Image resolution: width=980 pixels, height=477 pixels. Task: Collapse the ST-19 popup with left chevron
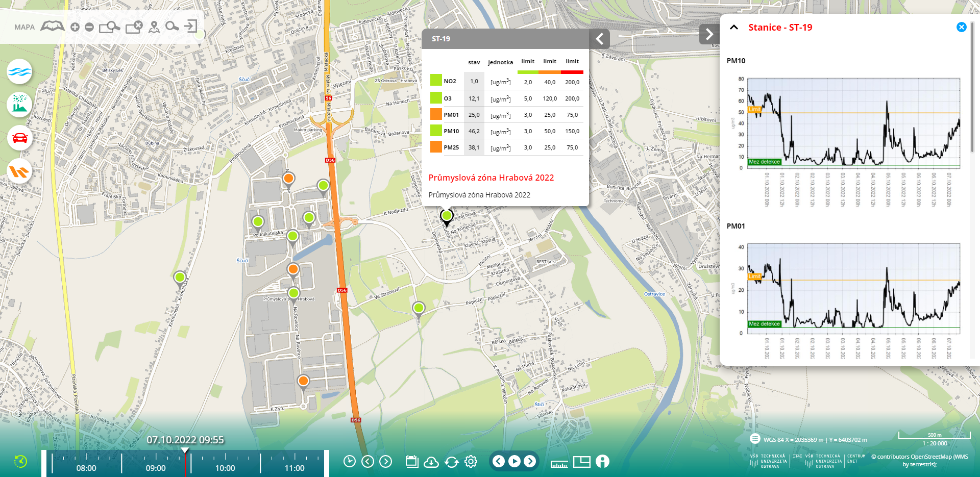(600, 39)
